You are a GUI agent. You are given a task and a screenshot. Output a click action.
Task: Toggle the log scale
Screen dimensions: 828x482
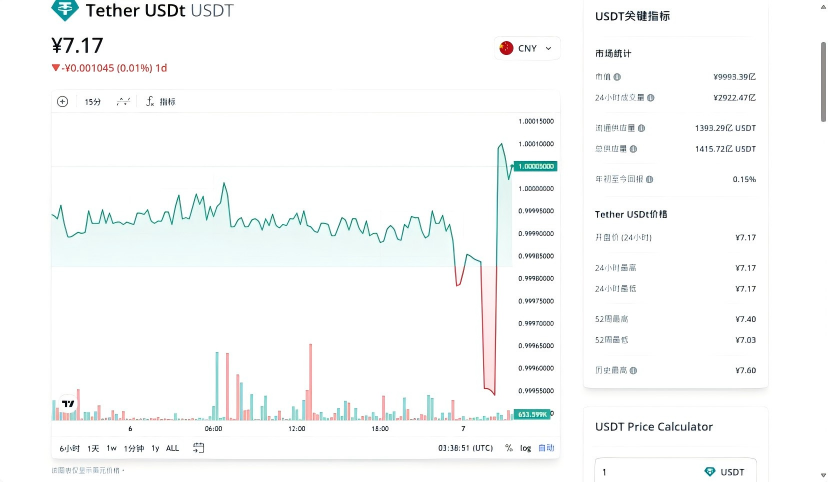[525, 448]
